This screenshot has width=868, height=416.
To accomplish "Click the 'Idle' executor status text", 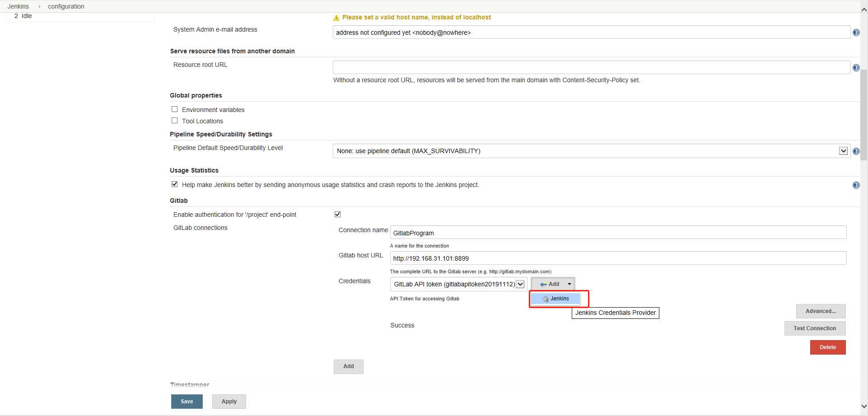I will (27, 16).
